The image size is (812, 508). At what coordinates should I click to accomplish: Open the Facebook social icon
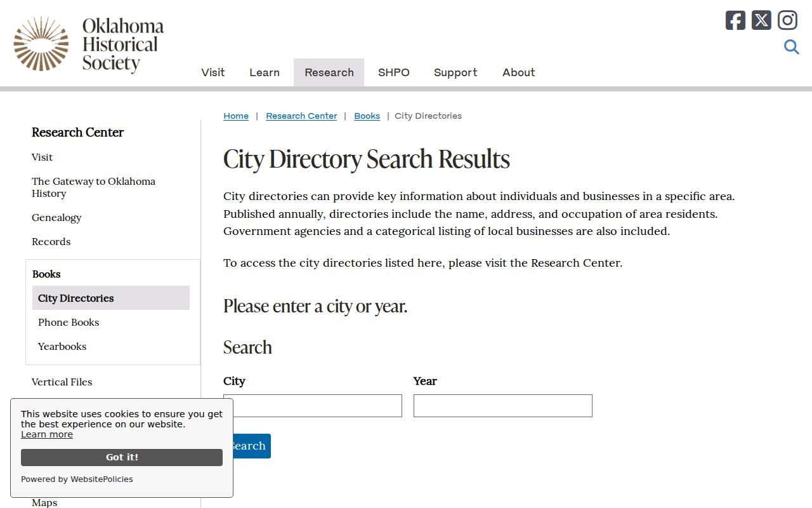(735, 20)
